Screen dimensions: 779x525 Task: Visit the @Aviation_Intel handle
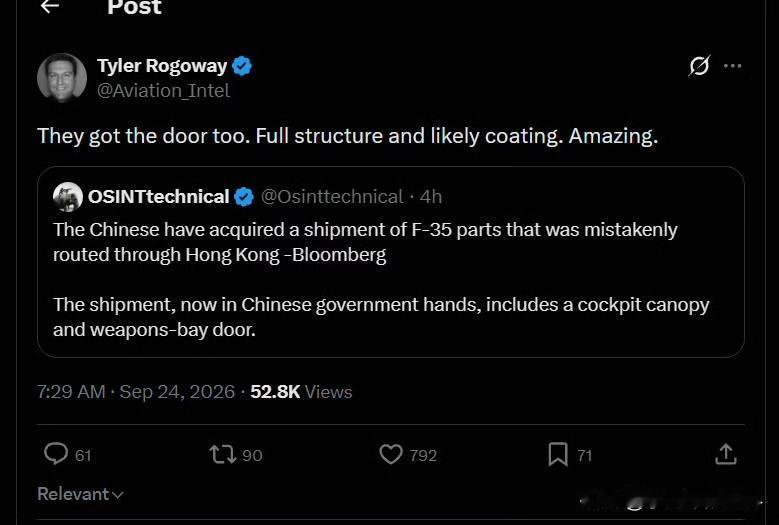tap(163, 91)
